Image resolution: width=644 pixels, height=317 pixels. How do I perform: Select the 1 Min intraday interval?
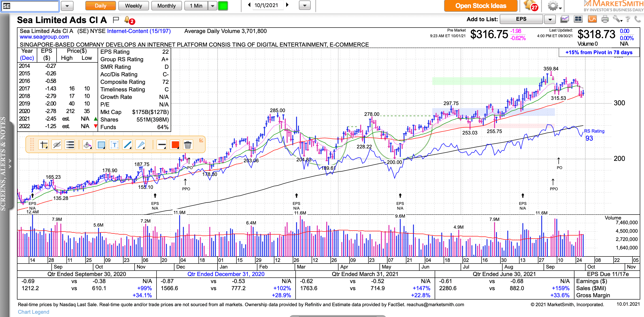point(196,6)
